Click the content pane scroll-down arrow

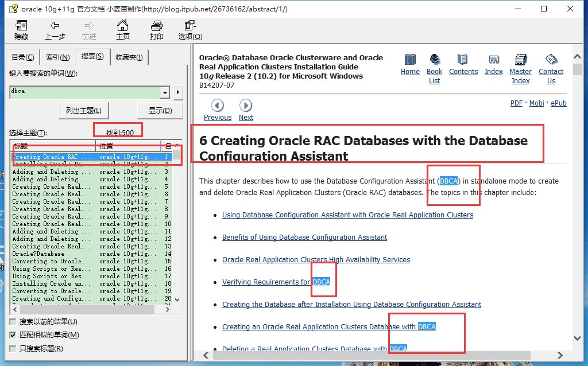coord(578,337)
